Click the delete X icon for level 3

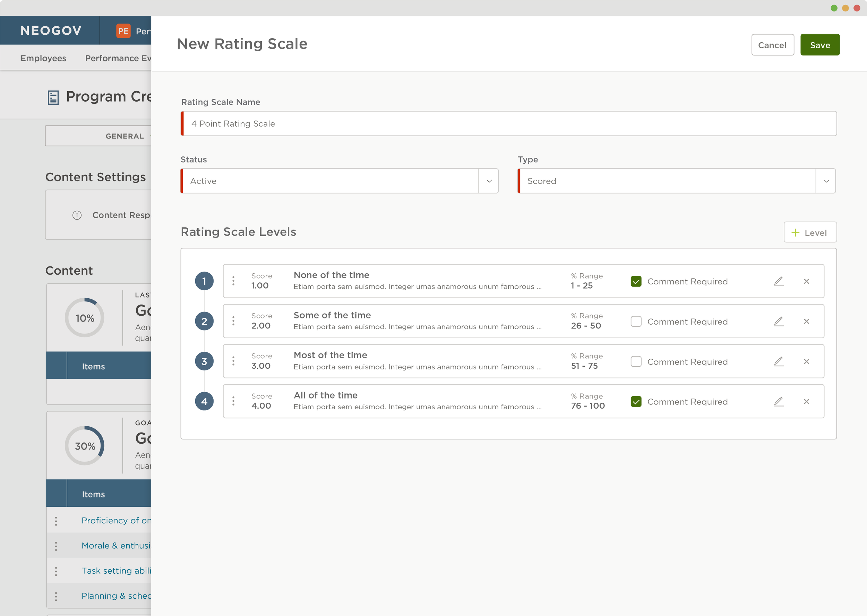click(x=807, y=361)
